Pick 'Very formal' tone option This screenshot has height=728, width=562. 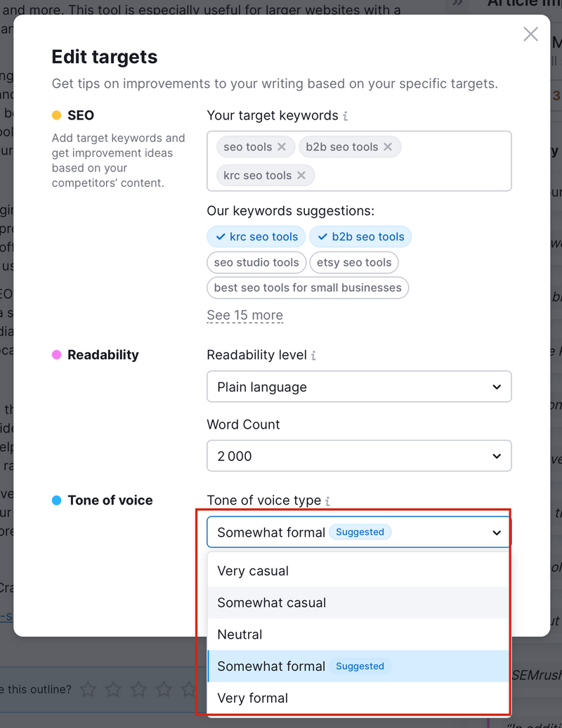click(x=358, y=698)
